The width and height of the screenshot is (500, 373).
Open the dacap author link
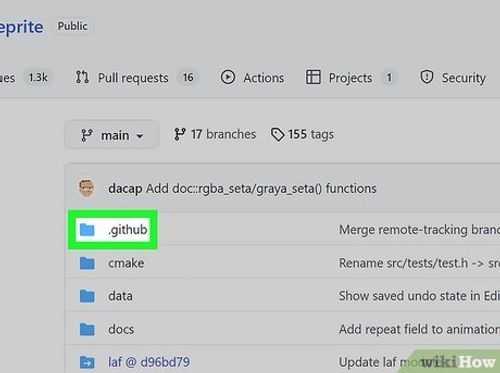[125, 189]
